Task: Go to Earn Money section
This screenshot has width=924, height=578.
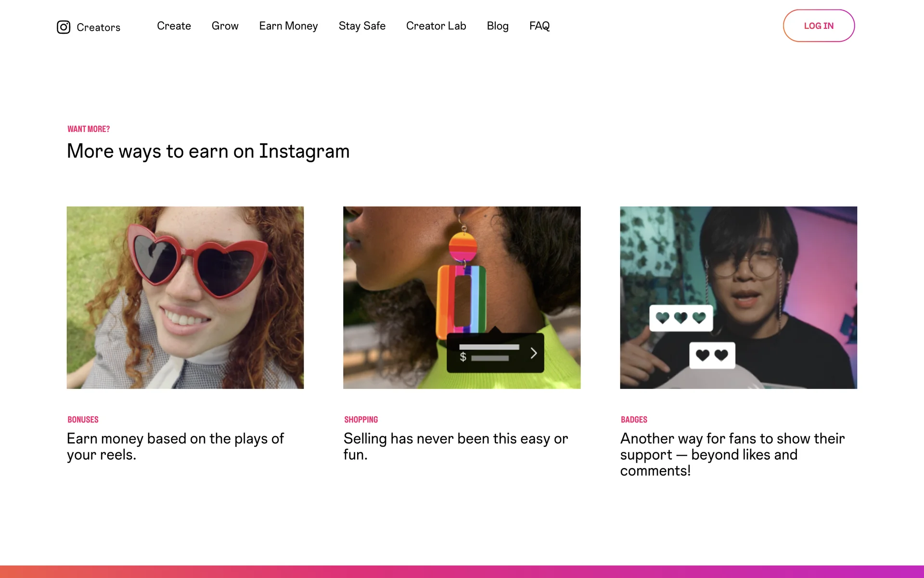Action: coord(288,26)
